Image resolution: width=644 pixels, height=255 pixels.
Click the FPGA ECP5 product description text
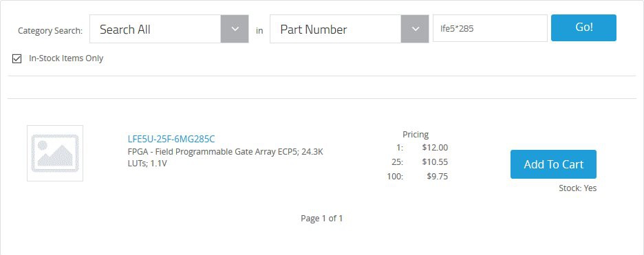click(x=226, y=157)
